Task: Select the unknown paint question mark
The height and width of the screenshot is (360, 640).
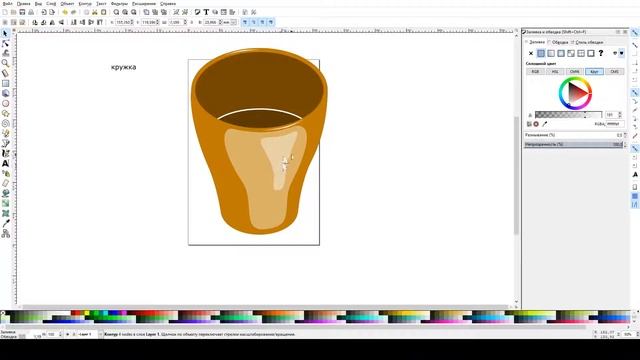Action: [x=601, y=53]
